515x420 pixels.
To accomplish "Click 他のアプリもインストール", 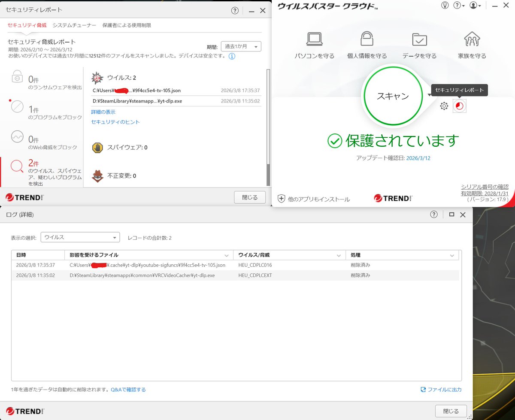I will click(x=319, y=199).
